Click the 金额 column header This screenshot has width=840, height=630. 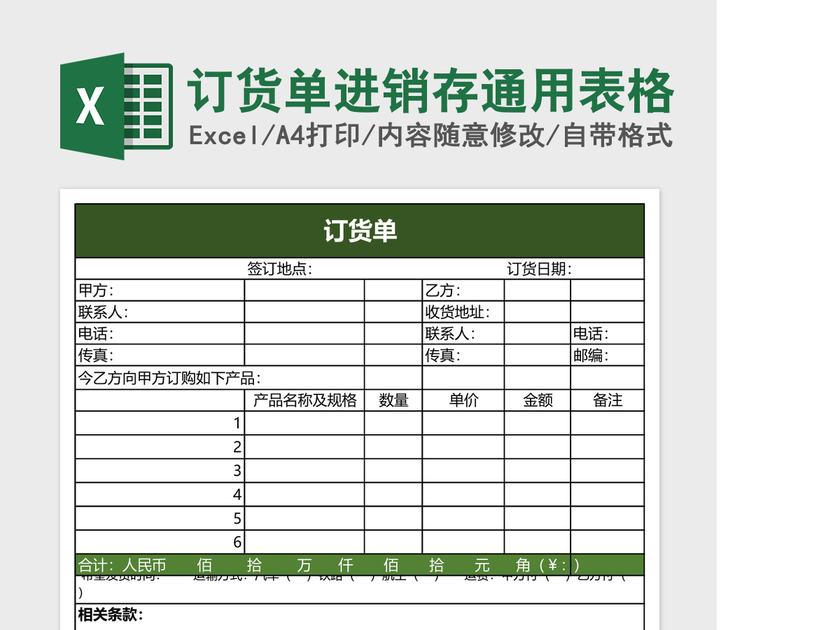[538, 400]
